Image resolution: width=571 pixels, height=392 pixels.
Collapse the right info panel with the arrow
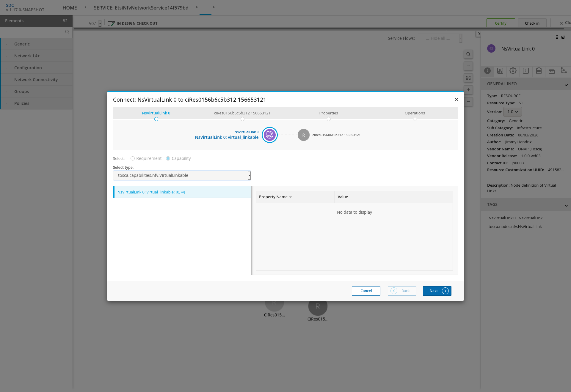point(479,34)
